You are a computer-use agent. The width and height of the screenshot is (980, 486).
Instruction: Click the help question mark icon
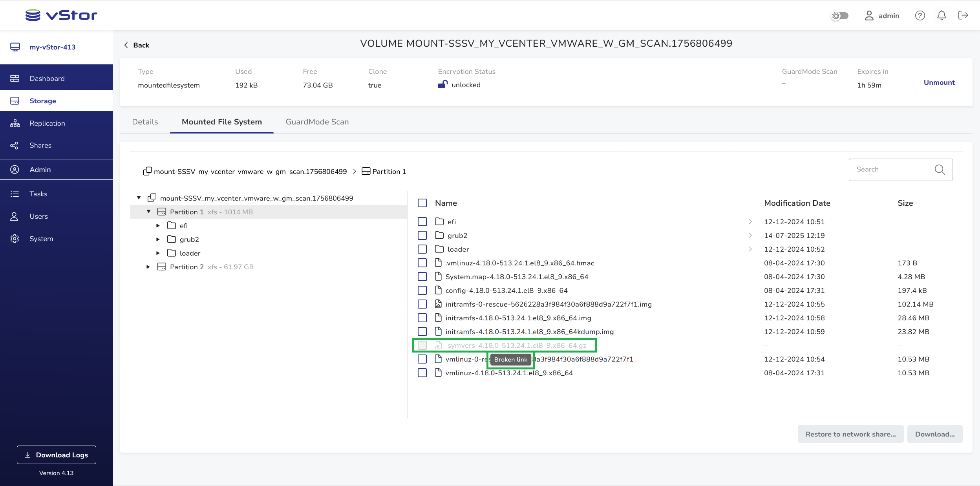point(920,15)
